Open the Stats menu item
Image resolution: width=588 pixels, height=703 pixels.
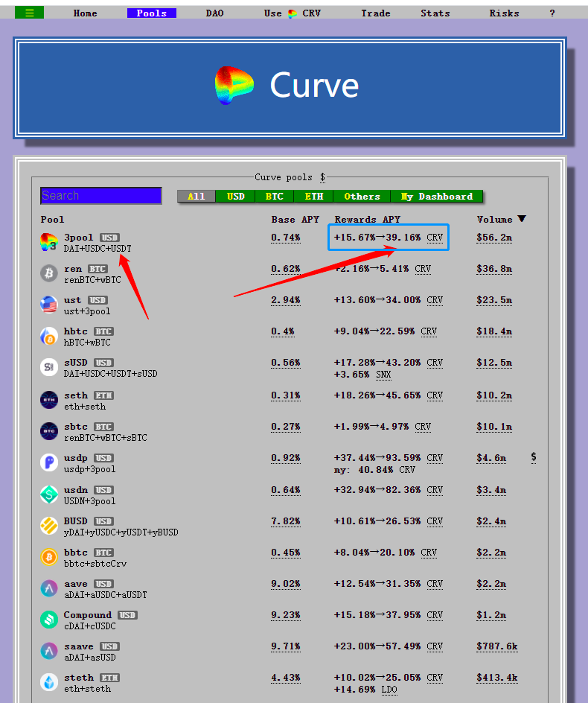(435, 13)
